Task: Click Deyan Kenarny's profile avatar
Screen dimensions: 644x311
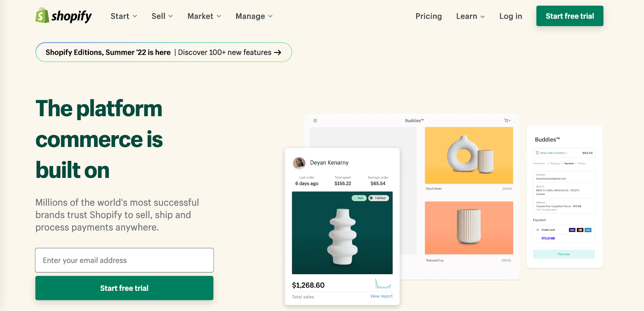Action: click(x=299, y=163)
